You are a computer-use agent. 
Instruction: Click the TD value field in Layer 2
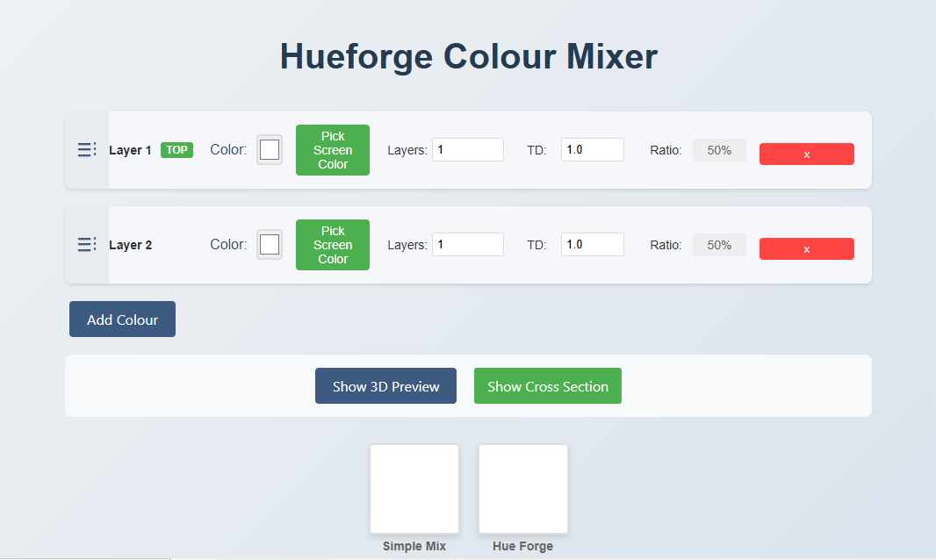tap(592, 245)
